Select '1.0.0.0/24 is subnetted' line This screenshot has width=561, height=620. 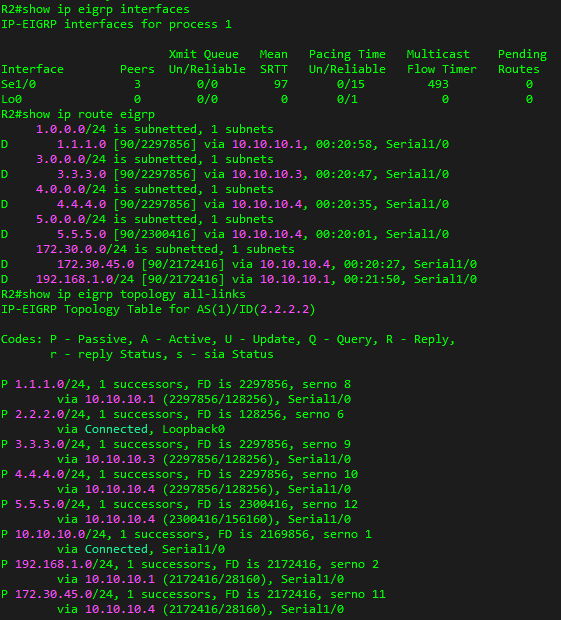tap(155, 129)
